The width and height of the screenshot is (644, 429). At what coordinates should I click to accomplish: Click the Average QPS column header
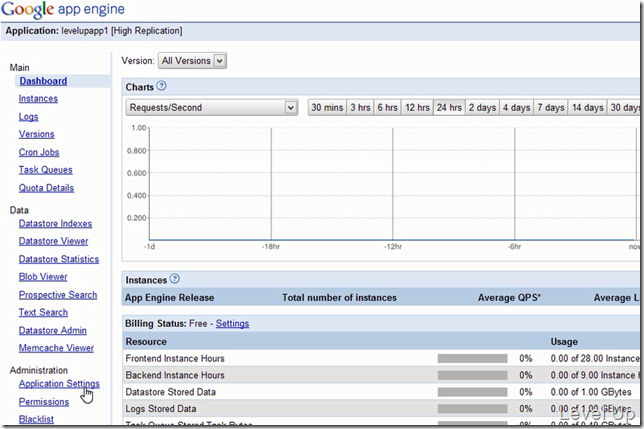(509, 298)
